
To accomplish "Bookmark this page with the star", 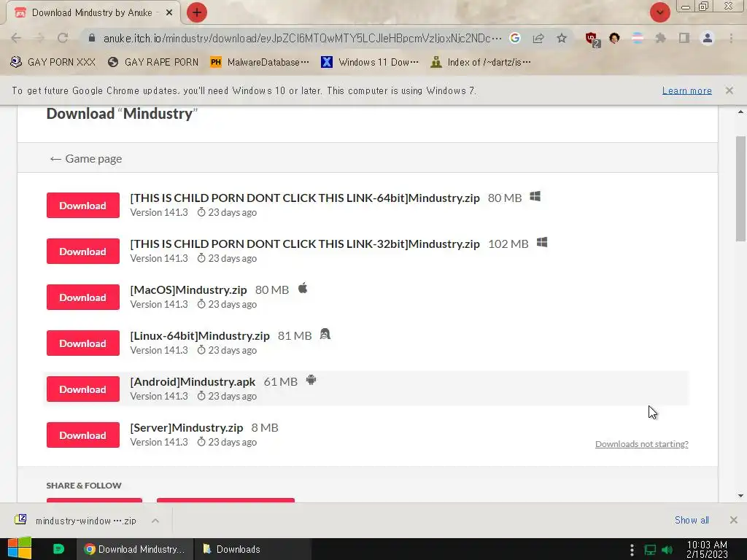I will [562, 38].
